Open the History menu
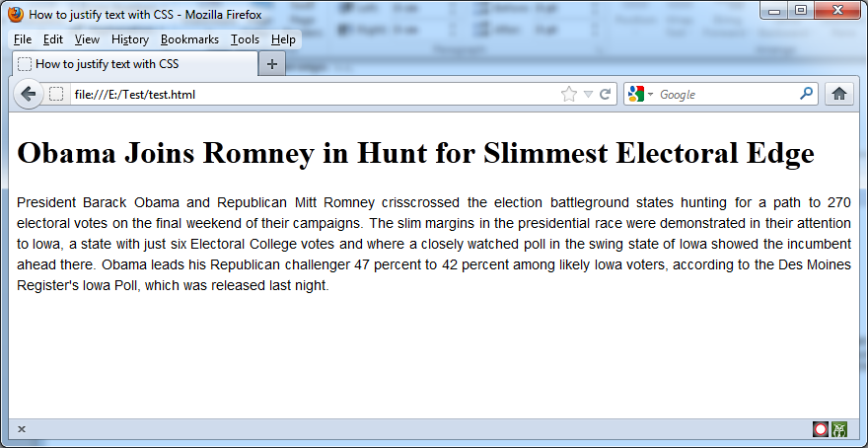Screen dimensions: 868x448 coord(130,39)
